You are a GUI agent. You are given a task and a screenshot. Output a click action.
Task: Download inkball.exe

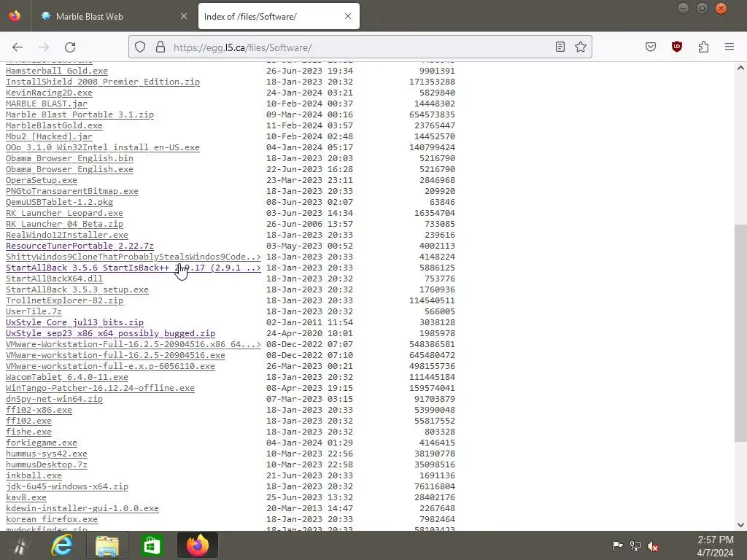click(34, 476)
